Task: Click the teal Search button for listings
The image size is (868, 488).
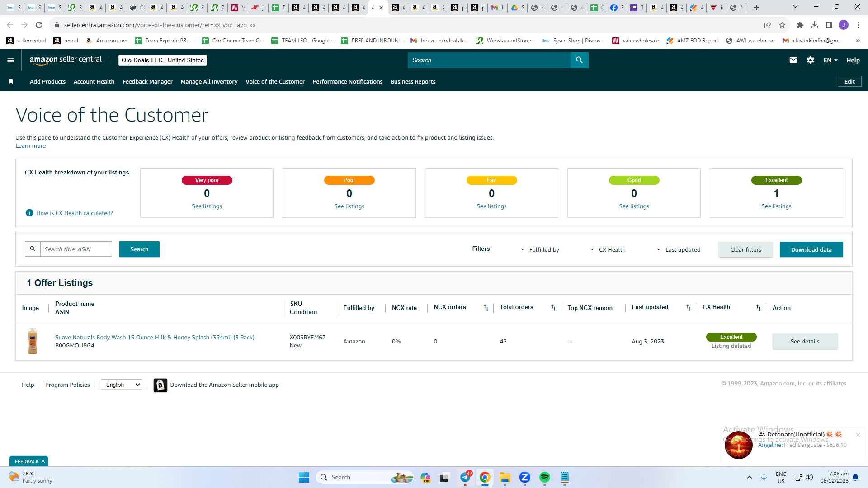Action: pyautogui.click(x=139, y=249)
